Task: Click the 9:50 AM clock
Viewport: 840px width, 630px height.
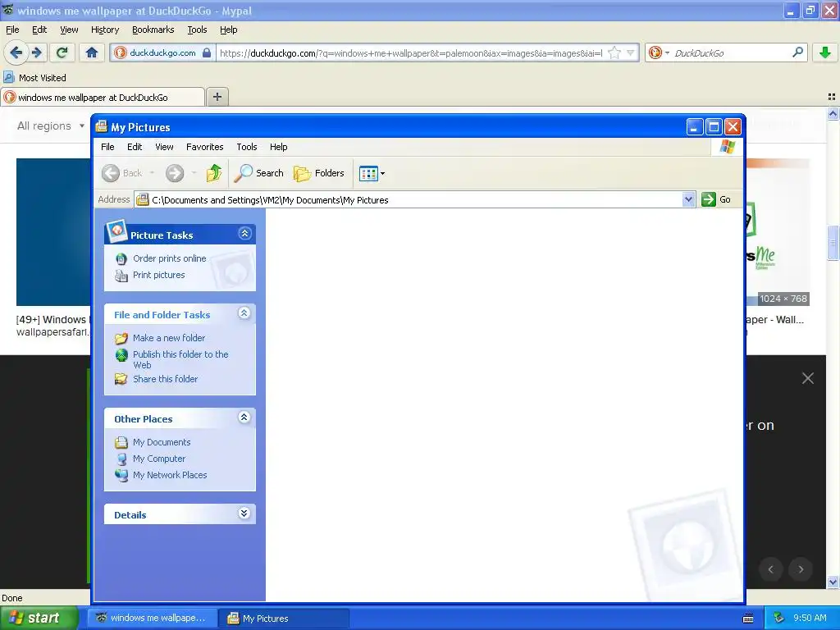Action: coord(810,618)
